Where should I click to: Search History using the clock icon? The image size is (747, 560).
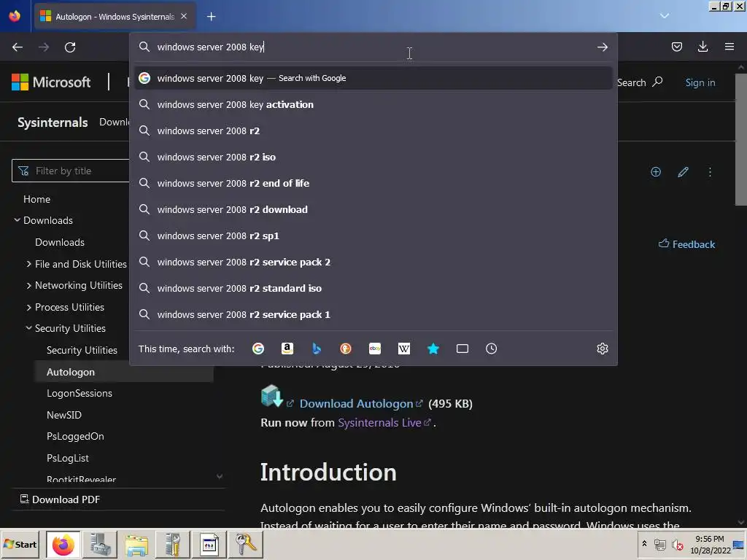[x=491, y=349]
